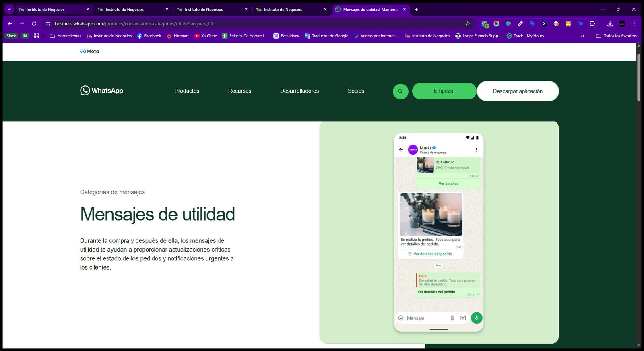This screenshot has height=351, width=644.
Task: Click the vertical page scrollbar thumb
Action: [x=638, y=77]
